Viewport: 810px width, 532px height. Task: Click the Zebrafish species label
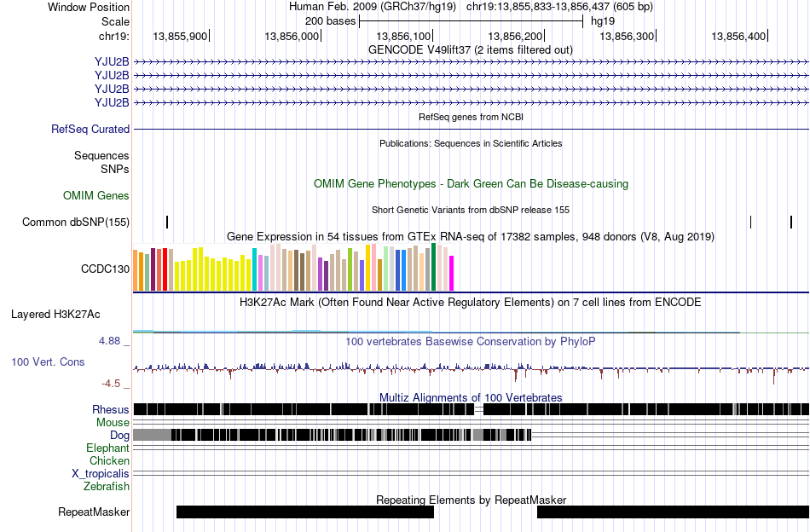pyautogui.click(x=107, y=487)
